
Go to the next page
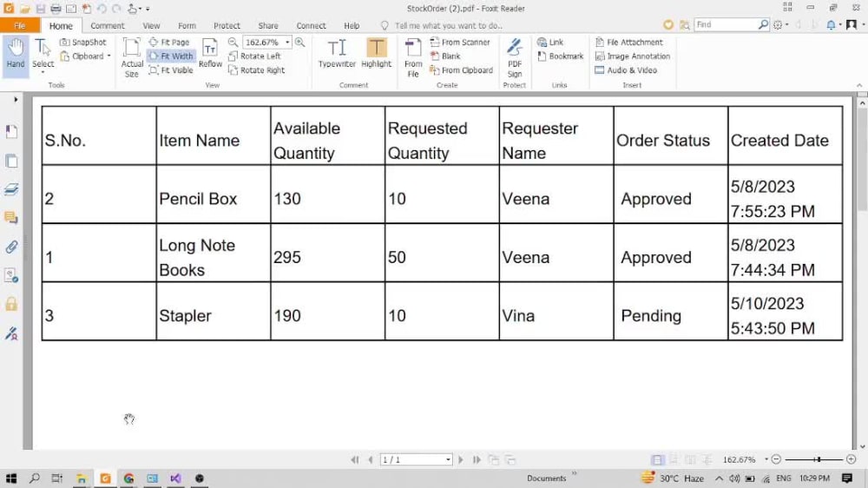pos(461,459)
